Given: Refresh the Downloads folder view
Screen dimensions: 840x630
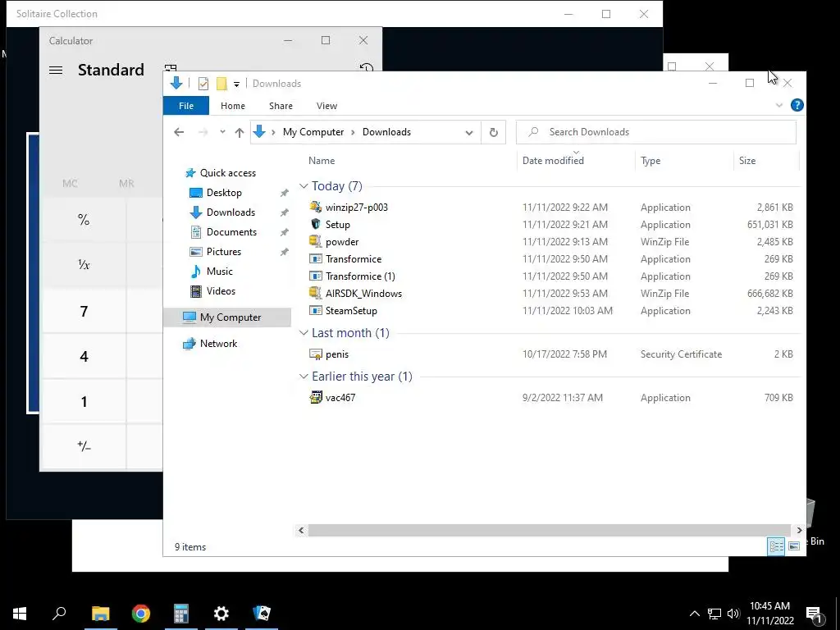Looking at the screenshot, I should (493, 132).
